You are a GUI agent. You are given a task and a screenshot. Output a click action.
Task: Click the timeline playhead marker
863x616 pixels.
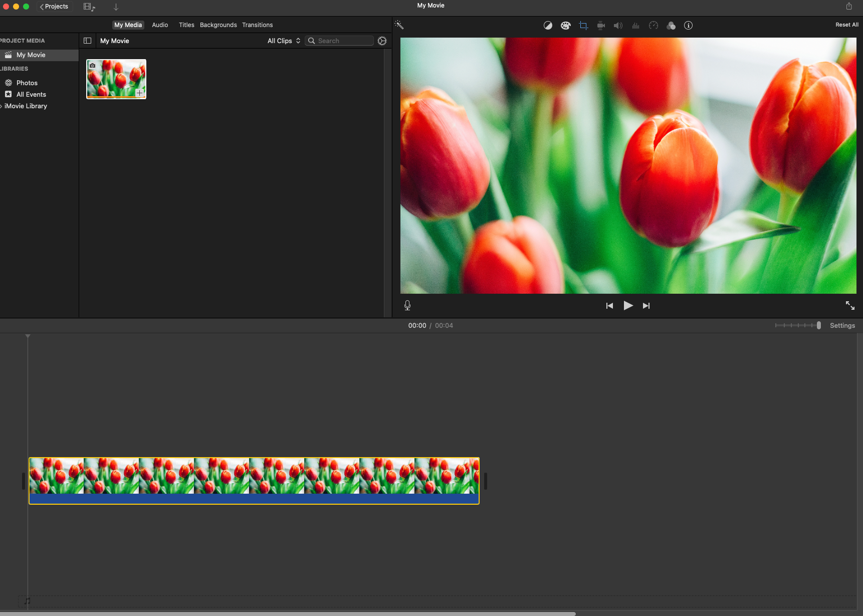tap(28, 336)
